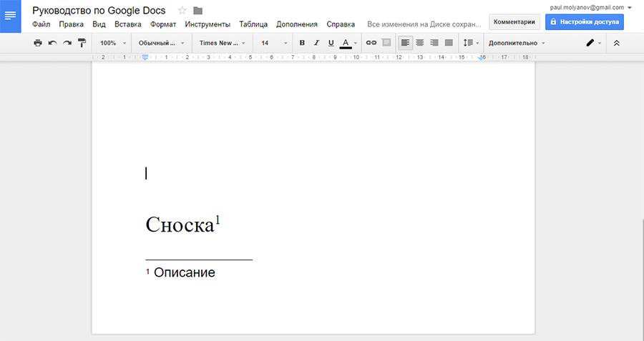
Task: Toggle bold formatting
Action: [x=302, y=43]
